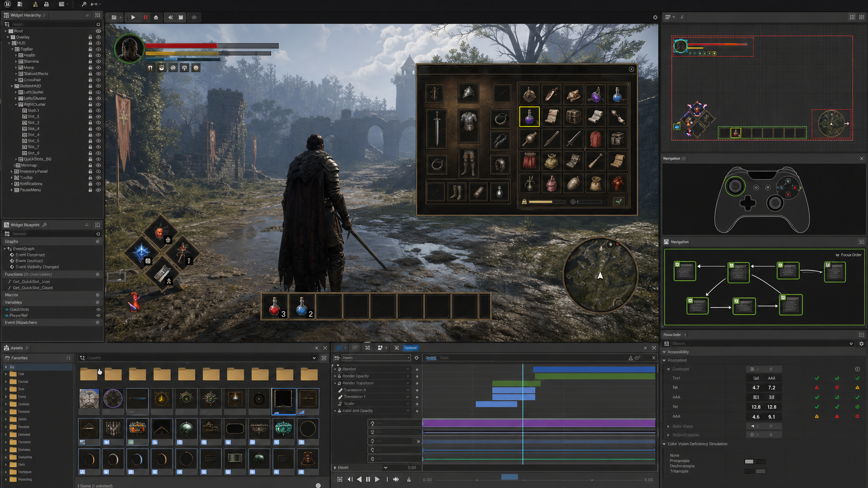Screen dimensions: 868x488
Task: Pause preview with the red pause button
Action: 145,17
